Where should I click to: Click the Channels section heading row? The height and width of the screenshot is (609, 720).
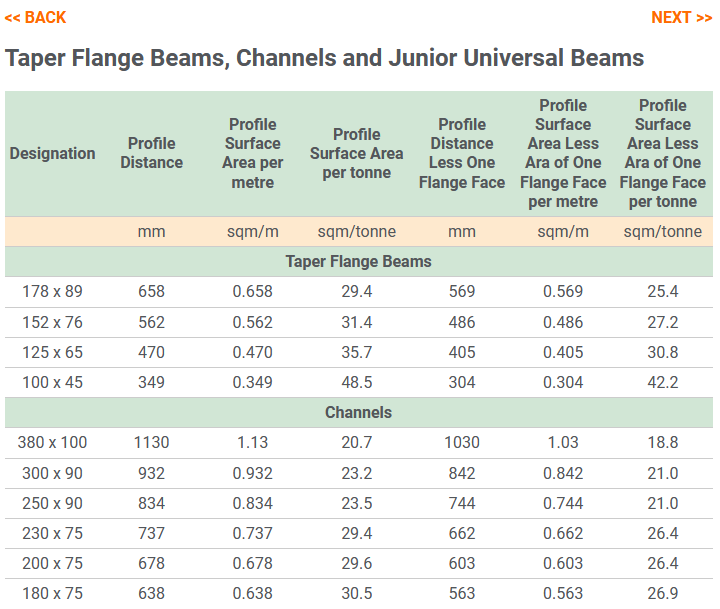point(358,412)
